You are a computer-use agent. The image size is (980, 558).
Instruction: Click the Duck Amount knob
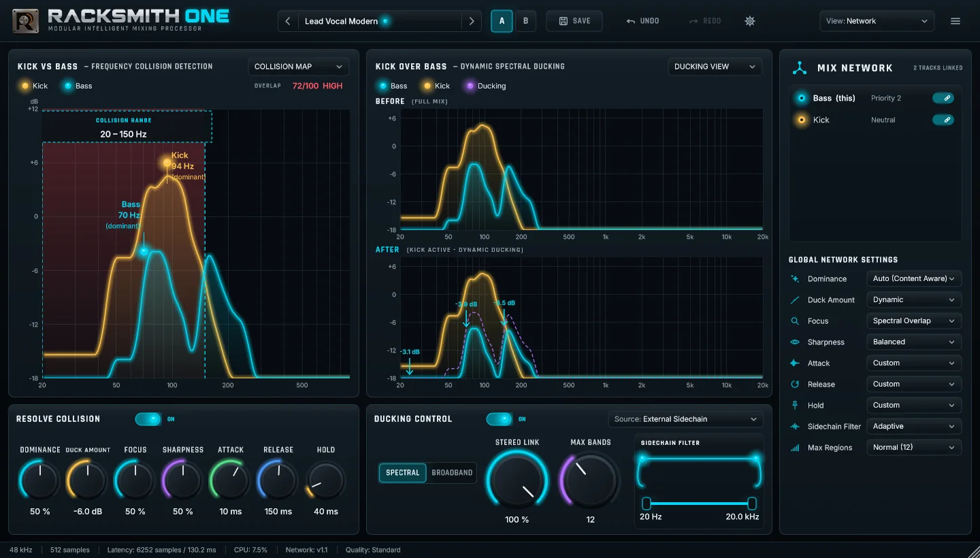coord(88,480)
